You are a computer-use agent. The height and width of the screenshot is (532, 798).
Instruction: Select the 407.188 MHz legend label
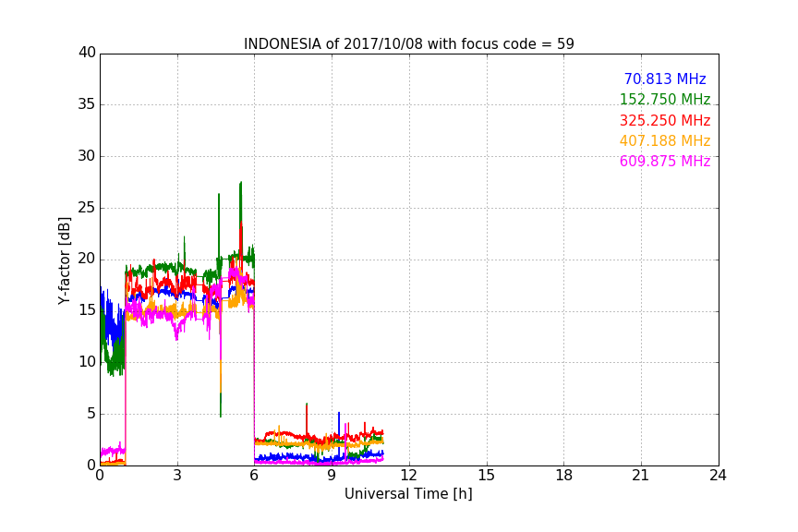coord(665,140)
